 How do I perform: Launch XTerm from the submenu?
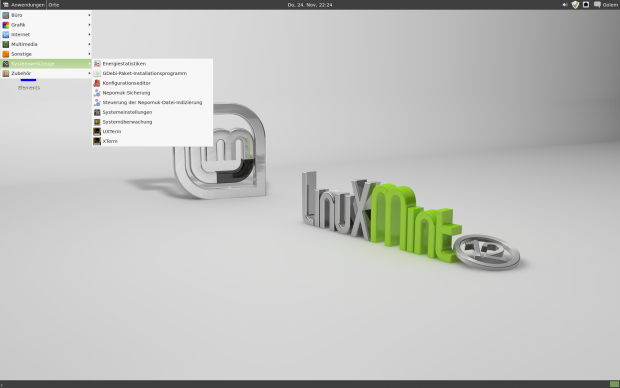click(152, 141)
